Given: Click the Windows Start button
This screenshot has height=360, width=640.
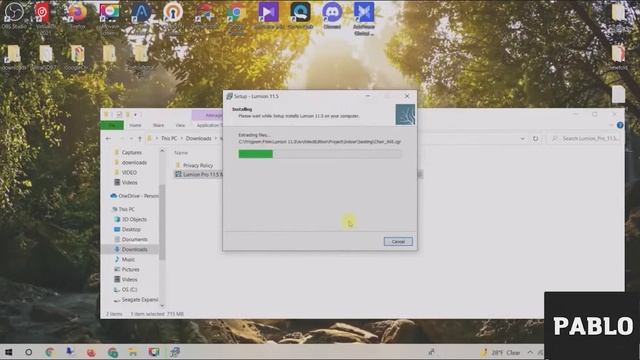Looking at the screenshot, I should tap(8, 352).
